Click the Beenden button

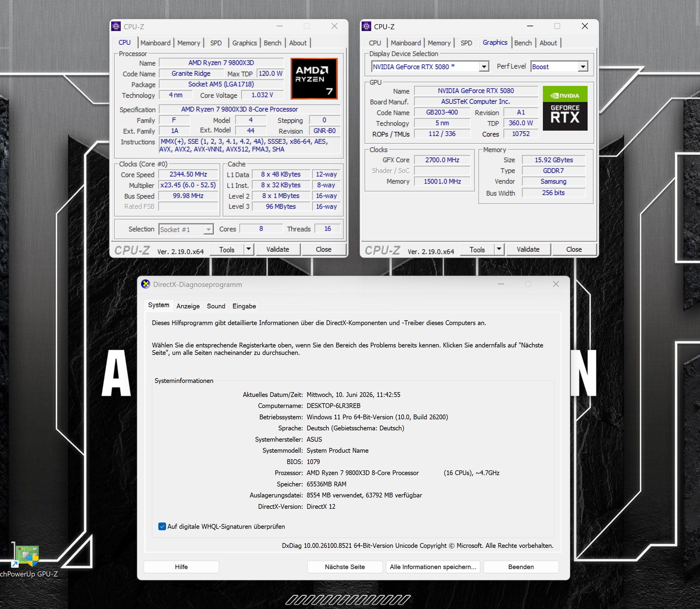pos(521,567)
